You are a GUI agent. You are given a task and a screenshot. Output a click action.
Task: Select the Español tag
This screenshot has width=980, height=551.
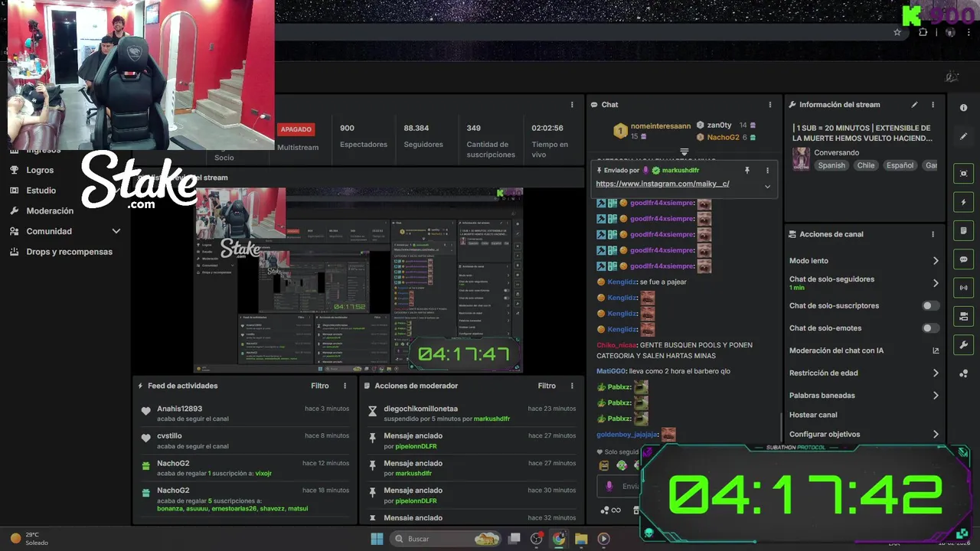(x=900, y=165)
